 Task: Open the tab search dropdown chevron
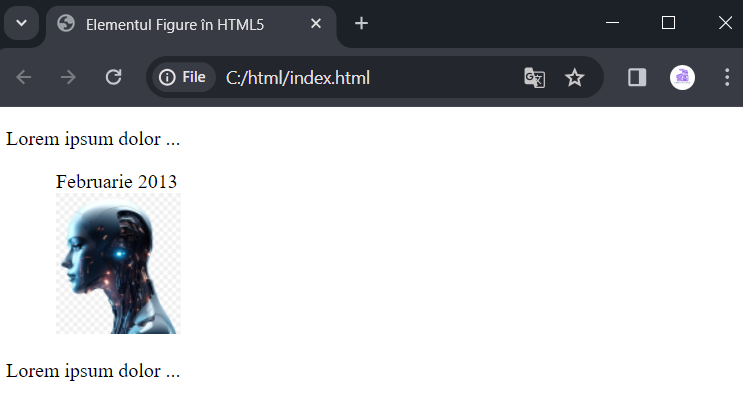[x=21, y=23]
